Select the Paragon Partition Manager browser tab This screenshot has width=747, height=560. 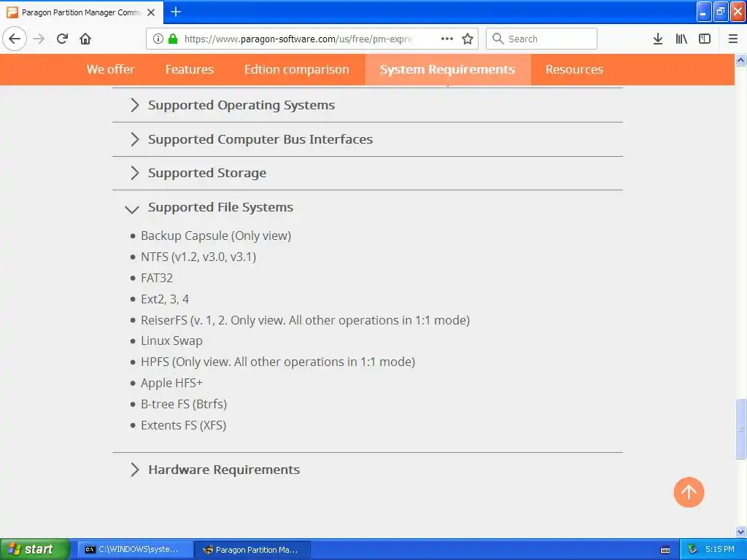coord(82,12)
